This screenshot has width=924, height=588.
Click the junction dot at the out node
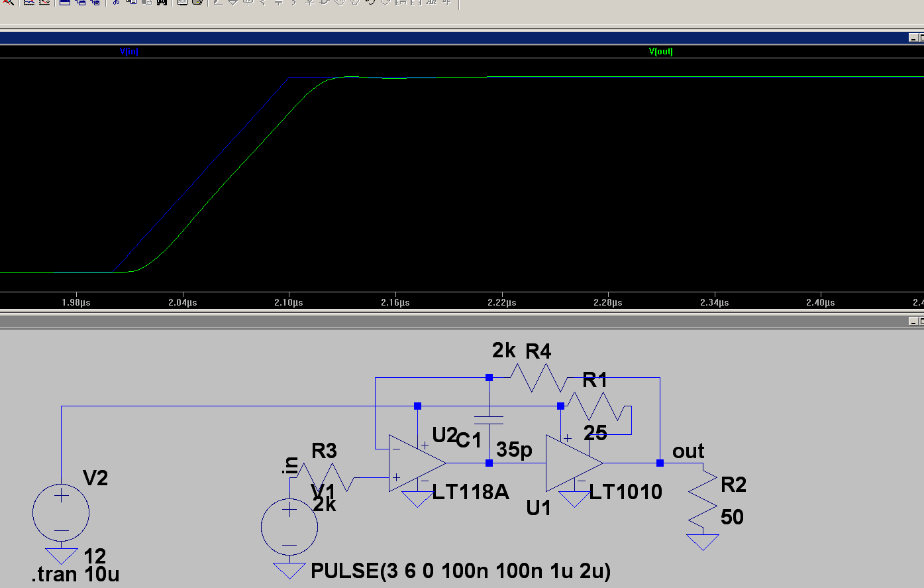pyautogui.click(x=660, y=463)
